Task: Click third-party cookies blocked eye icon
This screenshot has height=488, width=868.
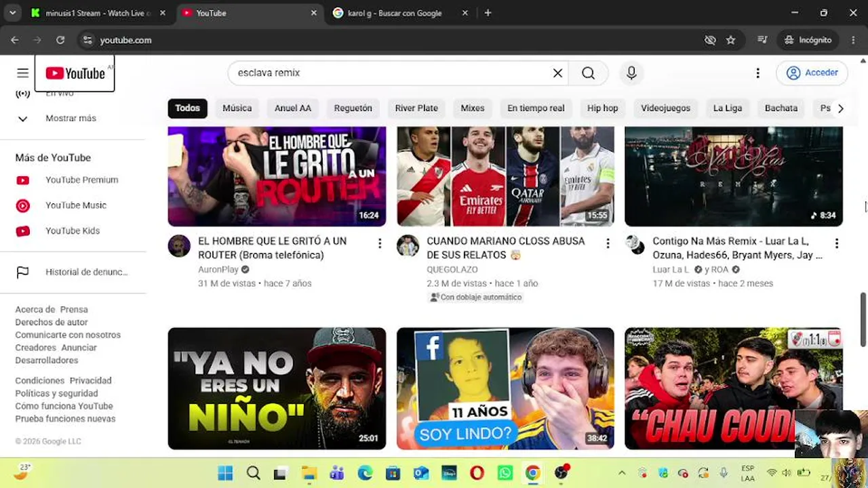Action: click(710, 40)
